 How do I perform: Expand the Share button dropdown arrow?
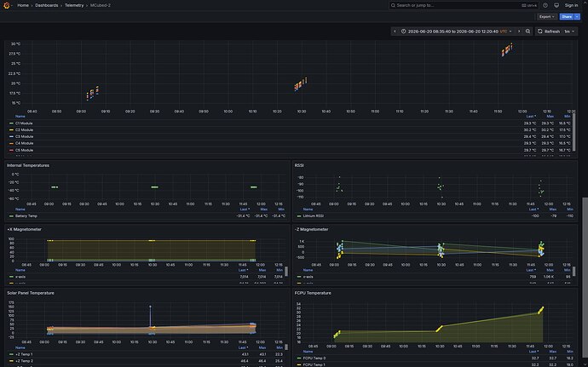pos(577,17)
